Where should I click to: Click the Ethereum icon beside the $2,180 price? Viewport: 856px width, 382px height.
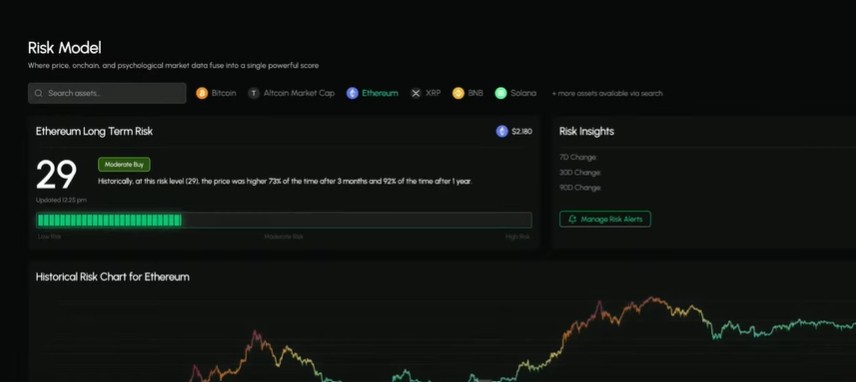click(x=502, y=131)
